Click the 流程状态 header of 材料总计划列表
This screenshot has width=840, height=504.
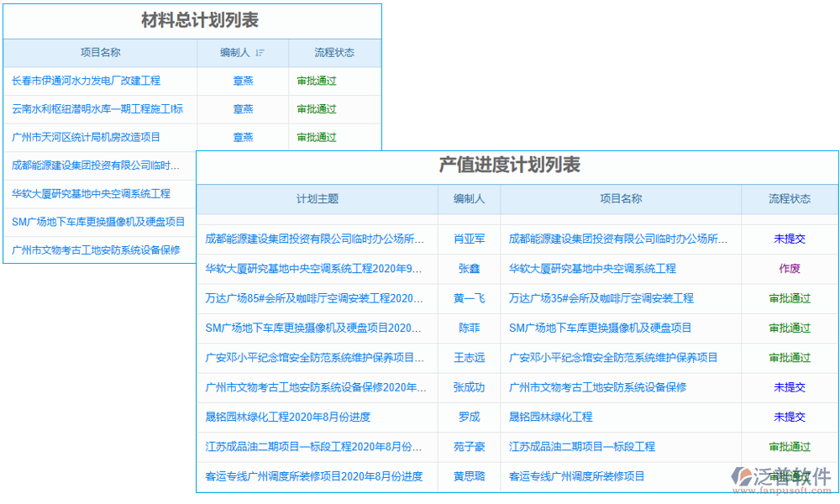coord(334,52)
